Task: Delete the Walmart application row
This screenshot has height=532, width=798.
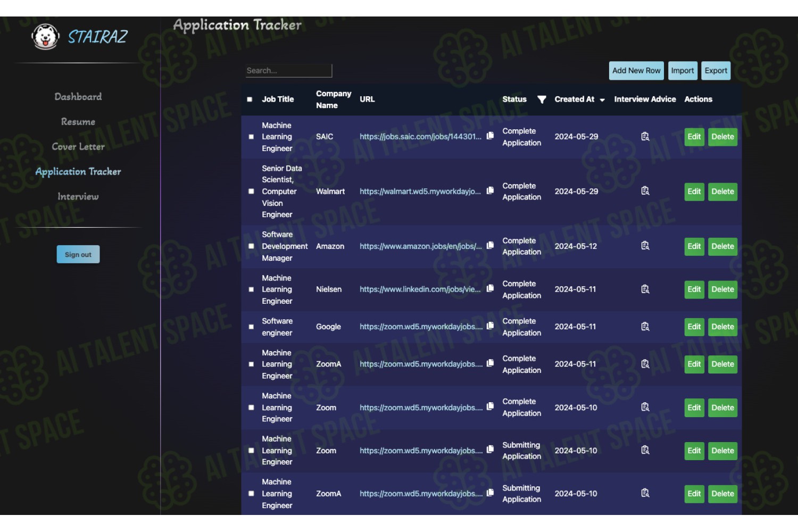Action: pos(722,192)
